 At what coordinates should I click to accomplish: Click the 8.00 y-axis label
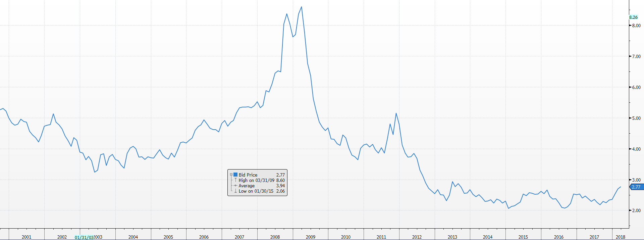(x=636, y=26)
